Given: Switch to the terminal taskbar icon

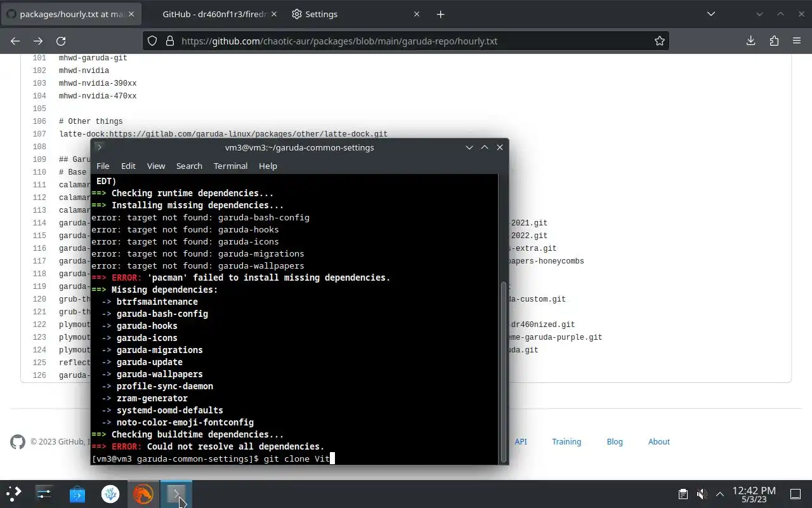Looking at the screenshot, I should (x=176, y=493).
